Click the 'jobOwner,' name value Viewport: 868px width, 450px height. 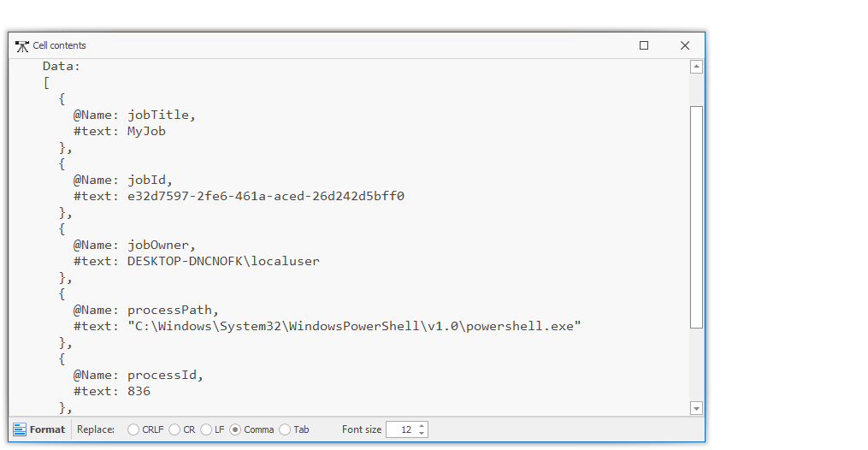[162, 246]
